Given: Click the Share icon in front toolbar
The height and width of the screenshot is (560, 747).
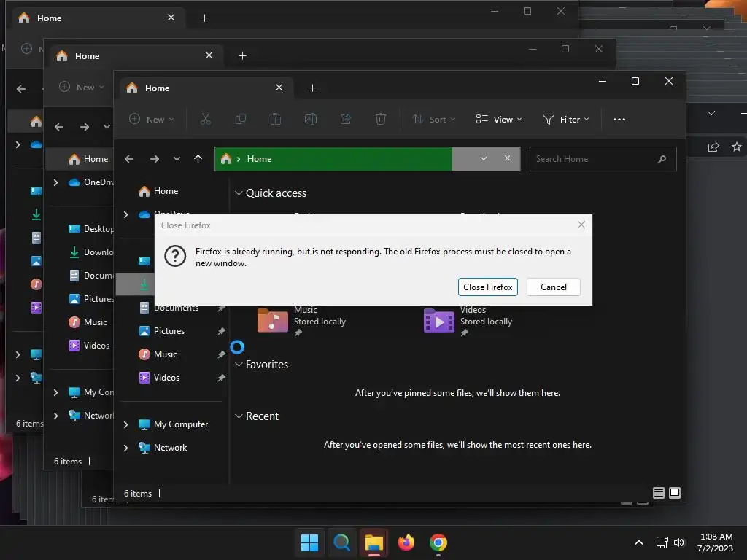Looking at the screenshot, I should (345, 119).
